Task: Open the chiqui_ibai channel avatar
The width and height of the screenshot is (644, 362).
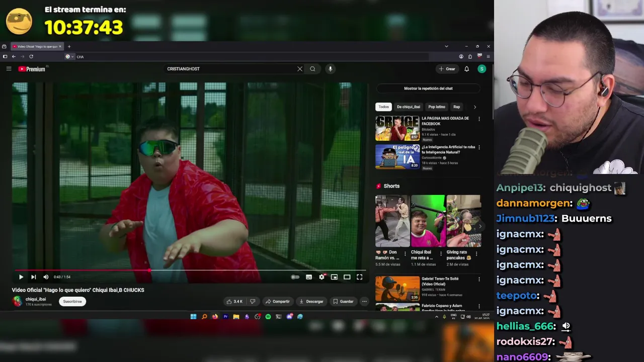Action: pos(18,301)
